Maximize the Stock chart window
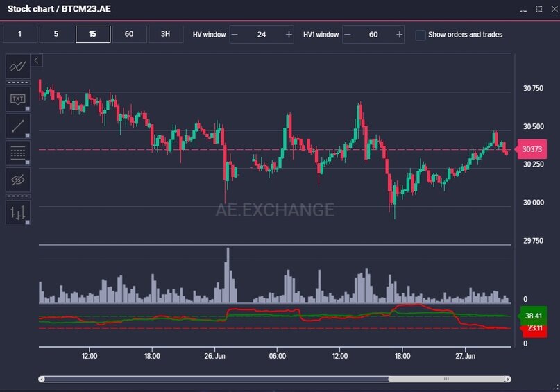The height and width of the screenshot is (392, 560). click(x=539, y=9)
